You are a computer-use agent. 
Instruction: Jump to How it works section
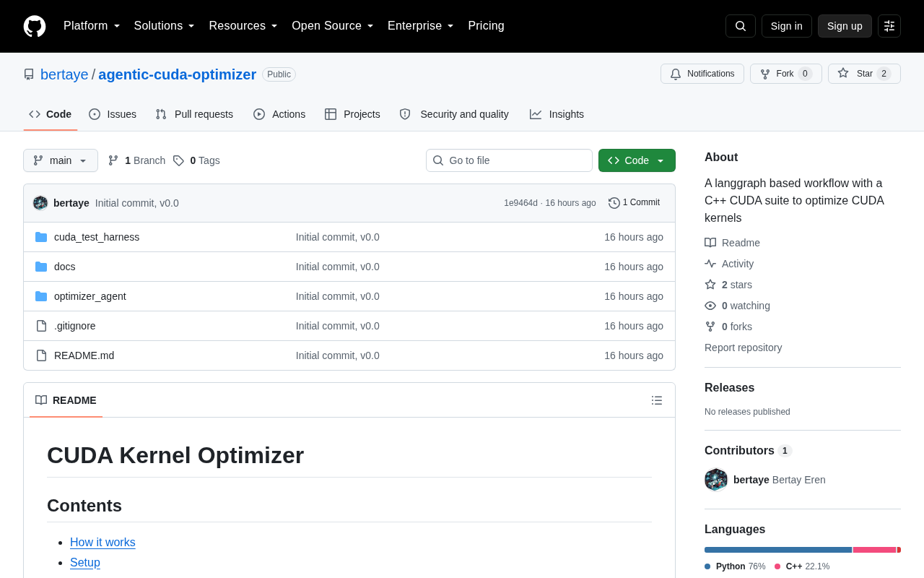point(103,543)
